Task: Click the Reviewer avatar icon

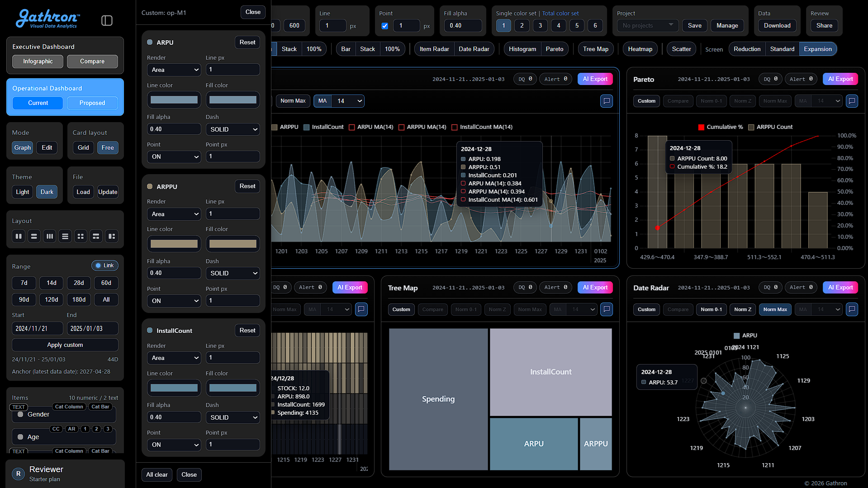Action: [x=18, y=474]
